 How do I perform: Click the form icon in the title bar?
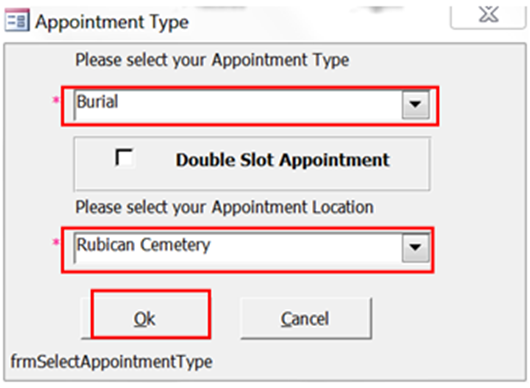click(x=17, y=21)
